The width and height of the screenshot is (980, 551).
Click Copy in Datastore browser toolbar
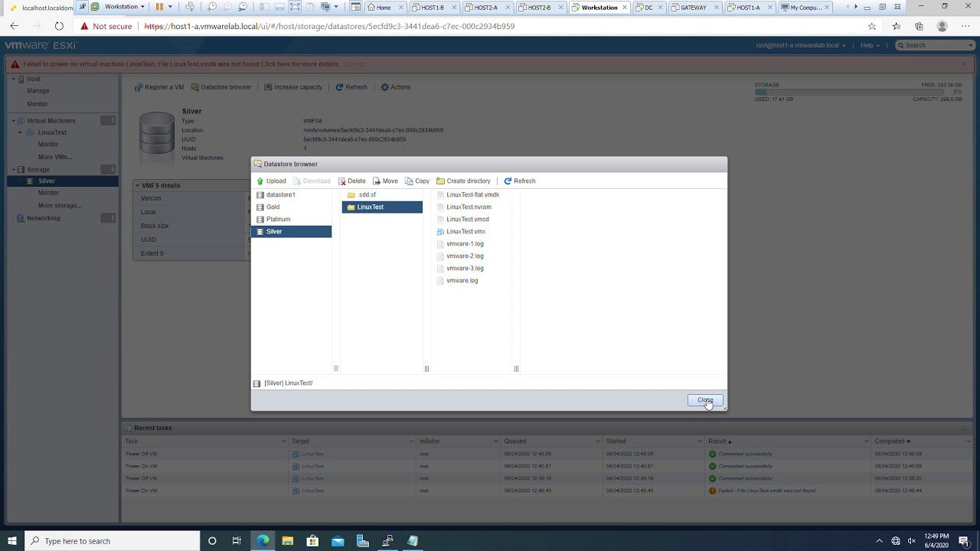[417, 181]
